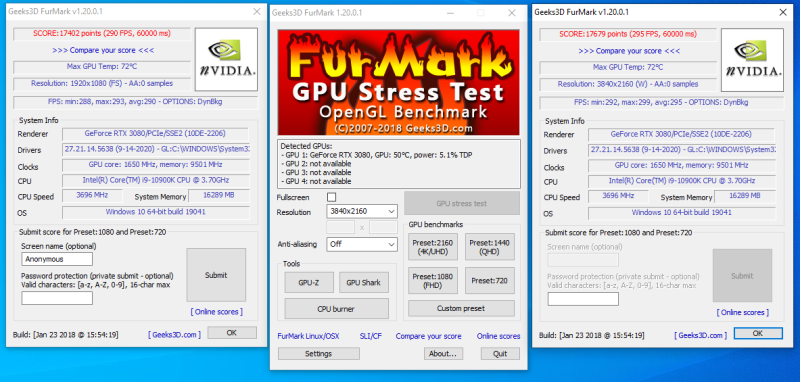Close the left FurMark score window

click(x=257, y=12)
